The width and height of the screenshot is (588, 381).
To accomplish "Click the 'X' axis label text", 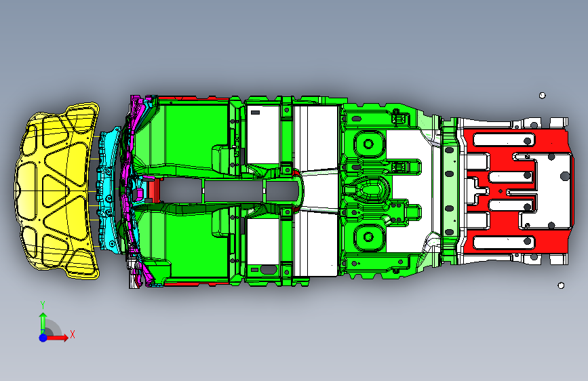I will 73,334.
